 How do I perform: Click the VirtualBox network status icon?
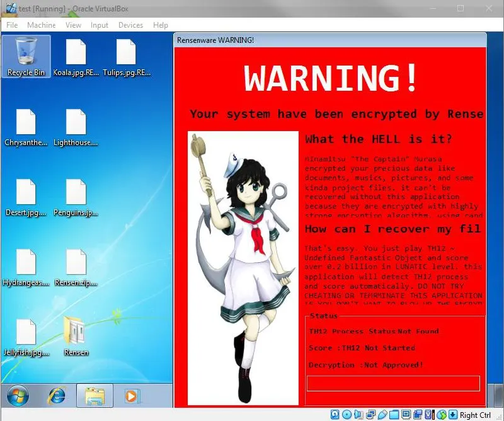coord(371,414)
